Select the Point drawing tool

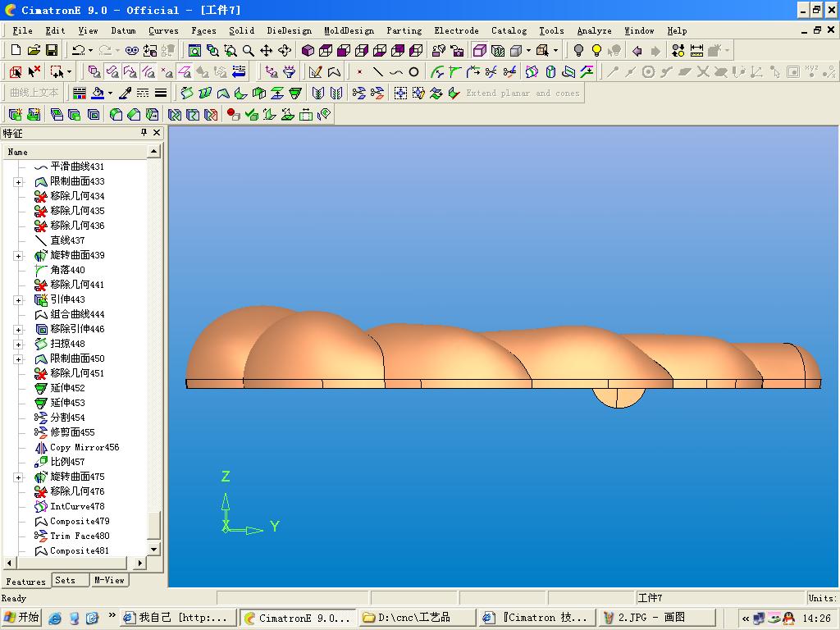point(359,72)
